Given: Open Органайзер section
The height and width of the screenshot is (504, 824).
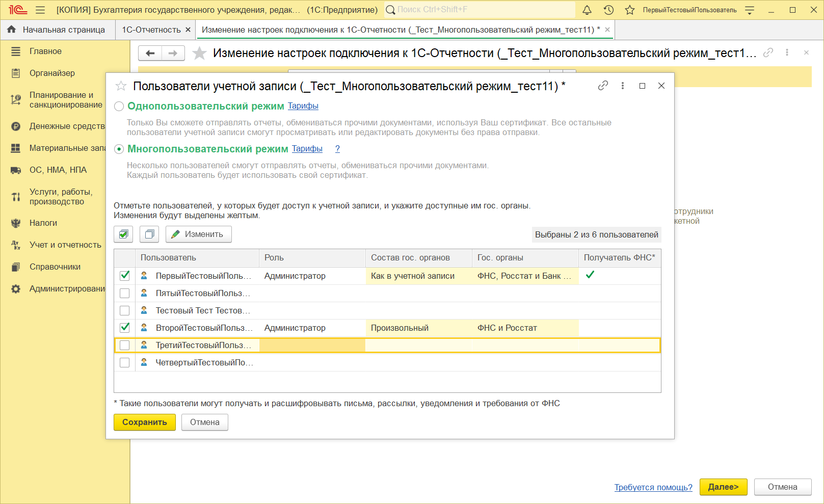Looking at the screenshot, I should [x=52, y=73].
